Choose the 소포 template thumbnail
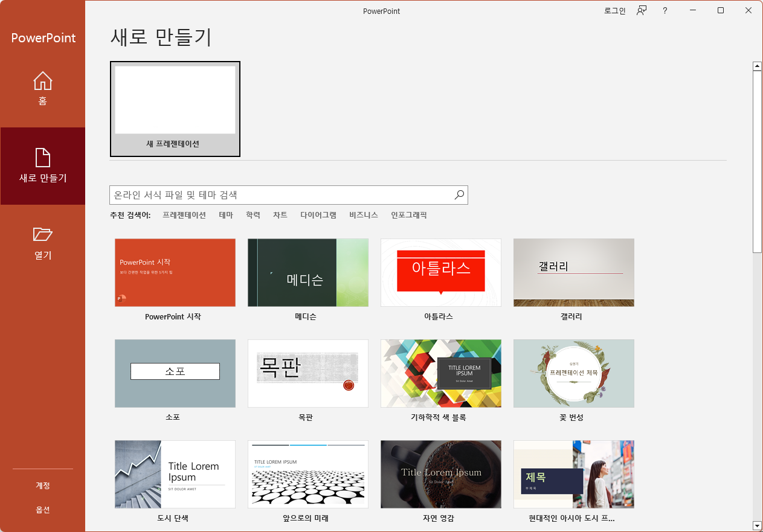 click(x=175, y=373)
